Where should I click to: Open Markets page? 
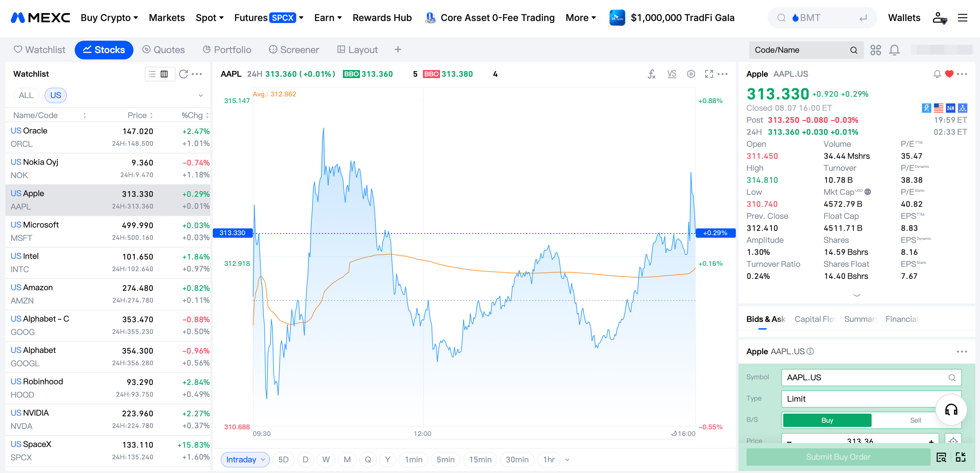167,18
